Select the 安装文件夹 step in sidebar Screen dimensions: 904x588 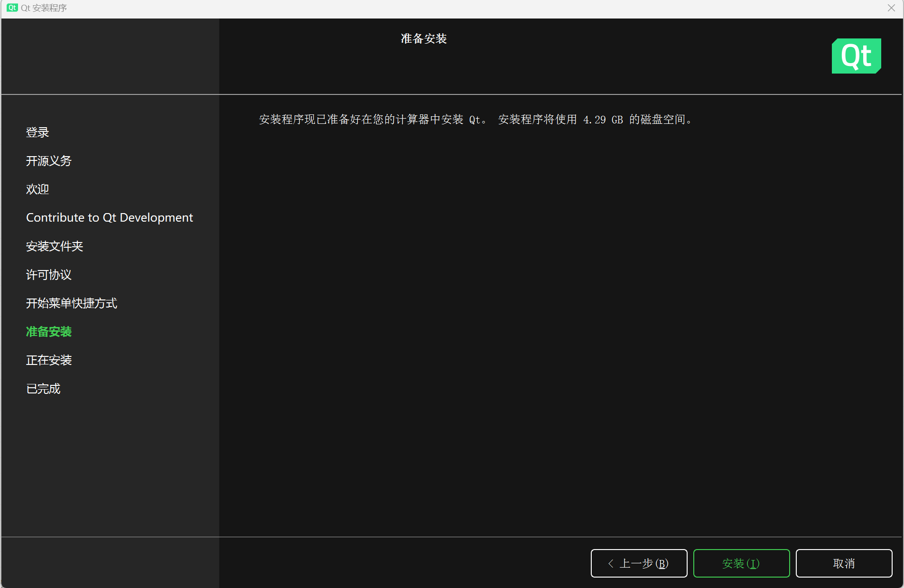(55, 246)
